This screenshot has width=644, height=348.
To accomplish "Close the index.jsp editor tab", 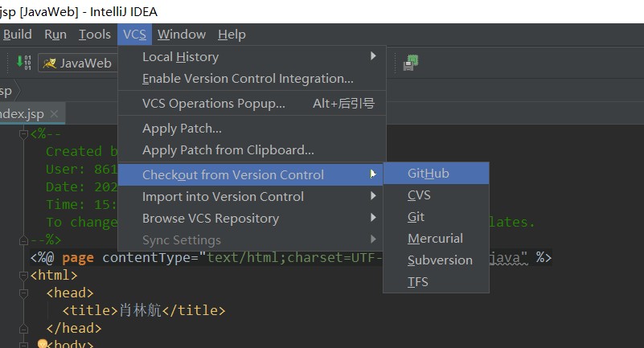I will point(55,114).
